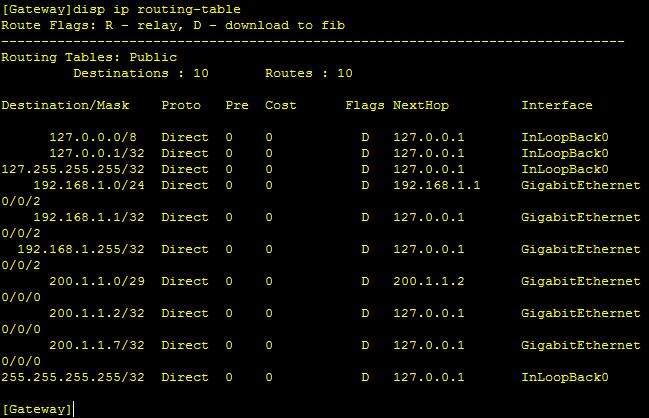Click the 'Cost' column header

(281, 105)
